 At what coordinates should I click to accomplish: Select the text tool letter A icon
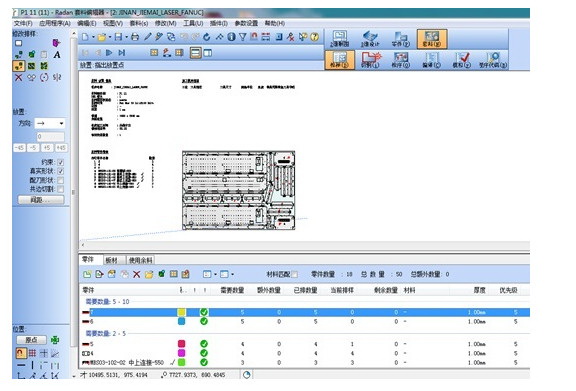click(x=57, y=55)
